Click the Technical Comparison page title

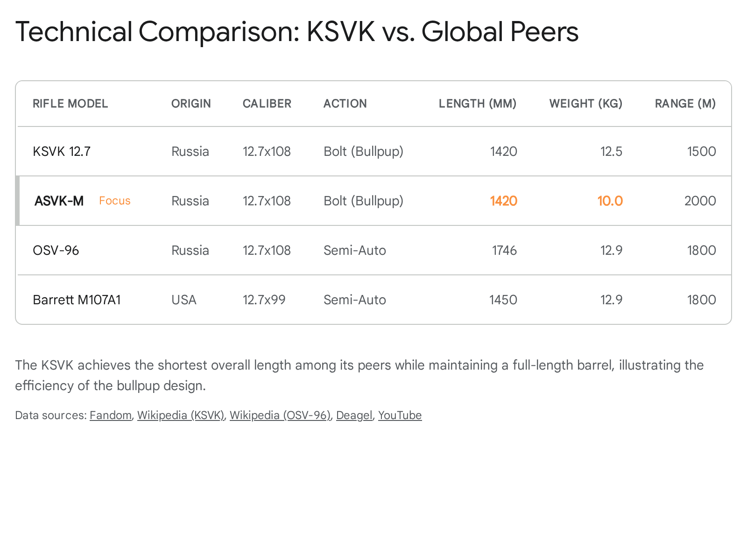(x=296, y=32)
